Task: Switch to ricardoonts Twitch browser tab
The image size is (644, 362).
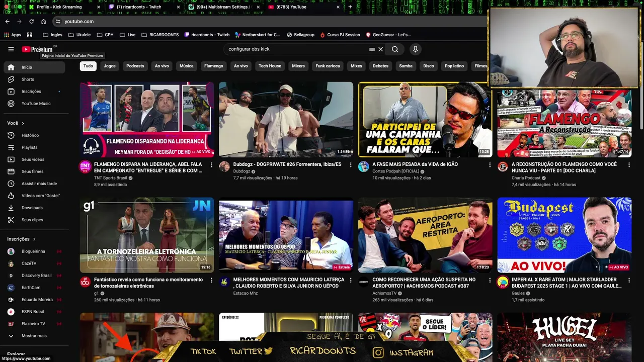Action: [145, 7]
